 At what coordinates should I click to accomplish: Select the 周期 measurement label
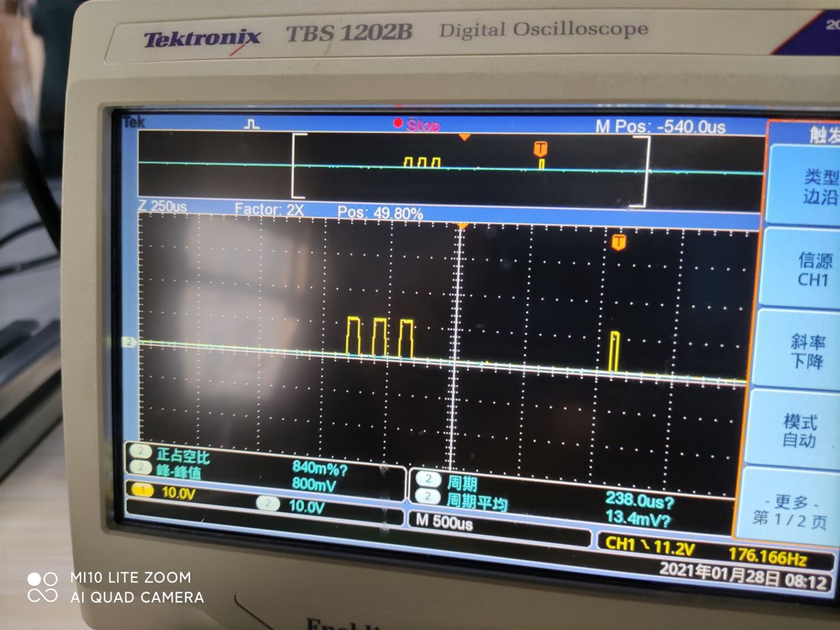click(x=462, y=482)
